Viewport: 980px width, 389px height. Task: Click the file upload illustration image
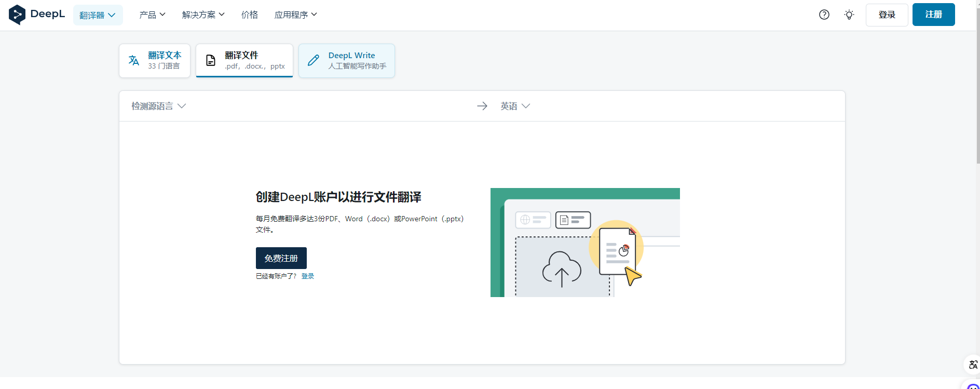(585, 243)
